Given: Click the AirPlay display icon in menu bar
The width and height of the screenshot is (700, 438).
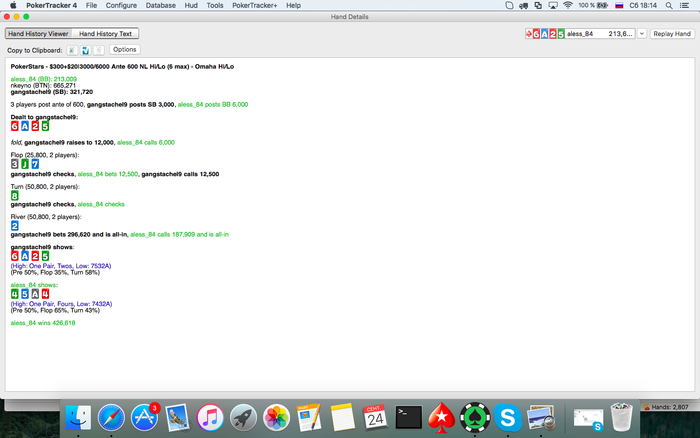Looking at the screenshot, I should coord(553,5).
